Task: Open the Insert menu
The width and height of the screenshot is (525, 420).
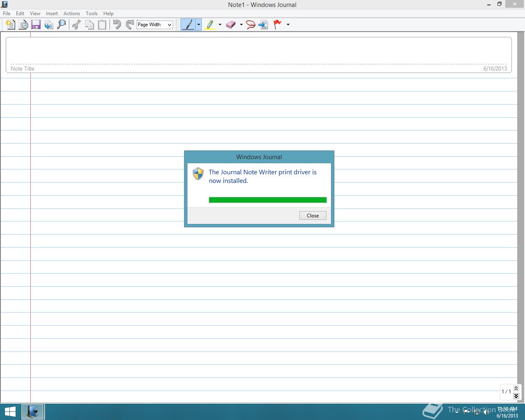Action: click(x=52, y=14)
